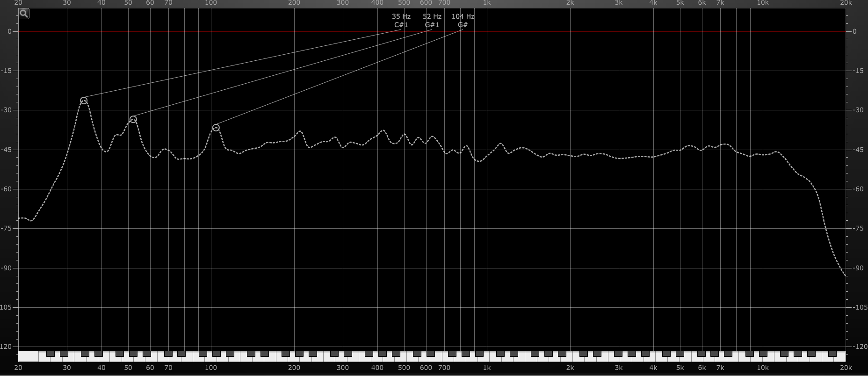868x376 pixels.
Task: Select the 35 Hz peak marker circle
Action: [x=84, y=101]
